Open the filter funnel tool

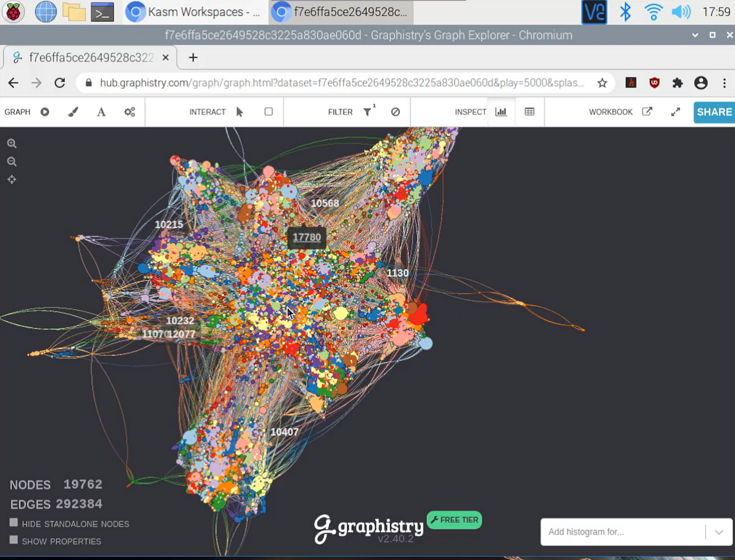368,112
